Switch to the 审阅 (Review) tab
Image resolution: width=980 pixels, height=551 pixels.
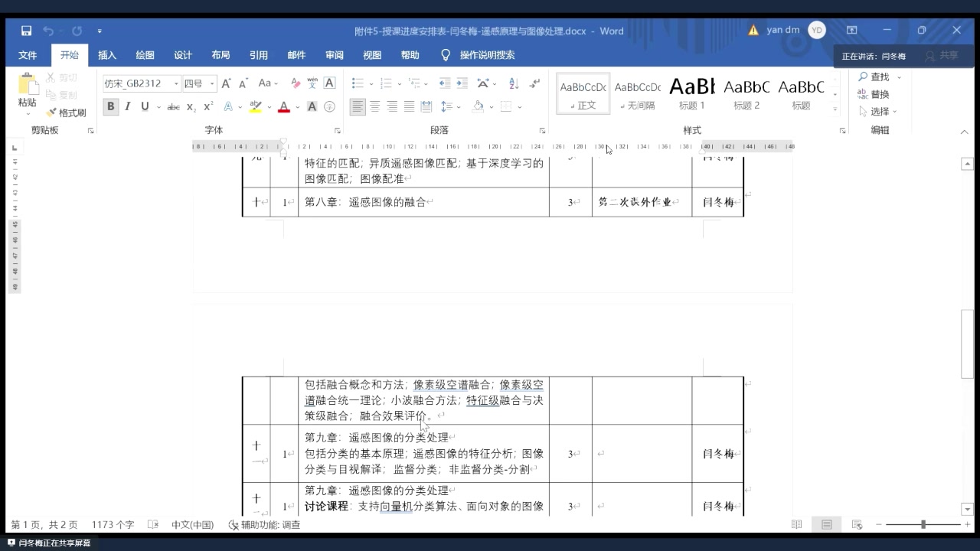(335, 55)
